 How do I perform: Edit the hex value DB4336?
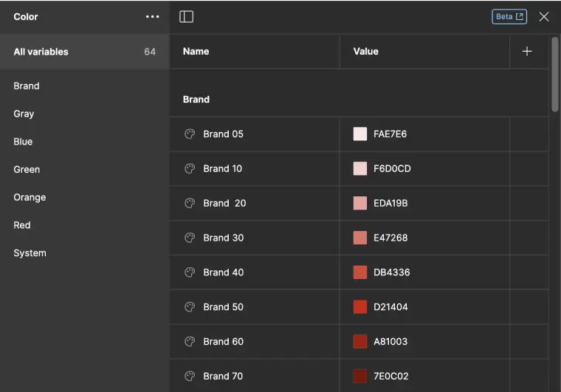coord(391,272)
